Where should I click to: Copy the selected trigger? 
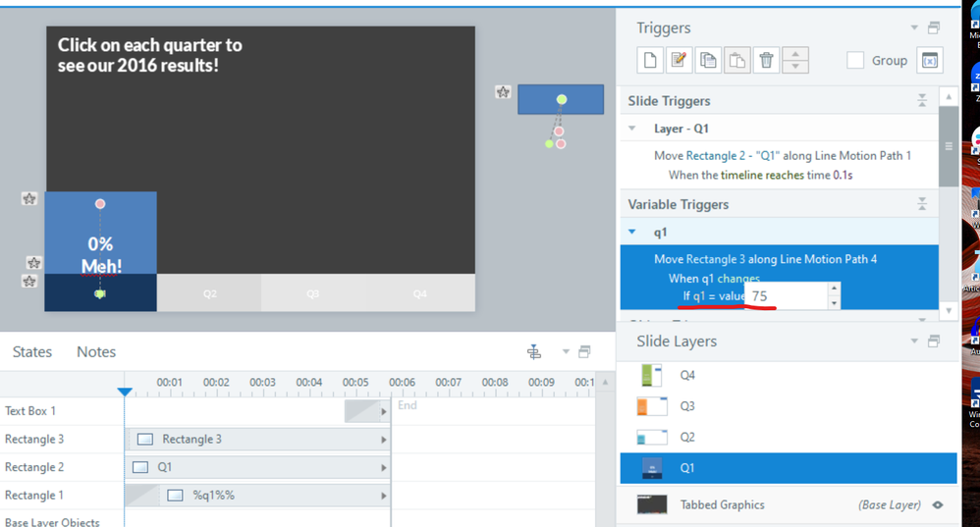pyautogui.click(x=708, y=61)
